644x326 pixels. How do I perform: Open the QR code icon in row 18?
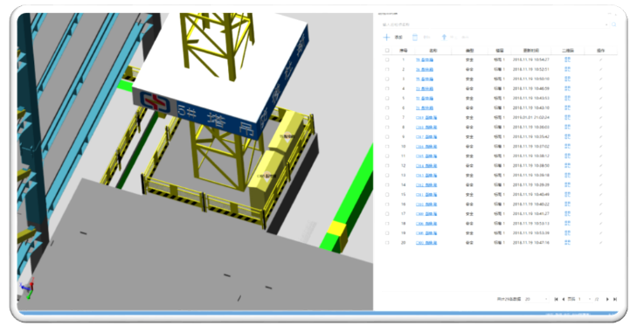pyautogui.click(x=567, y=224)
